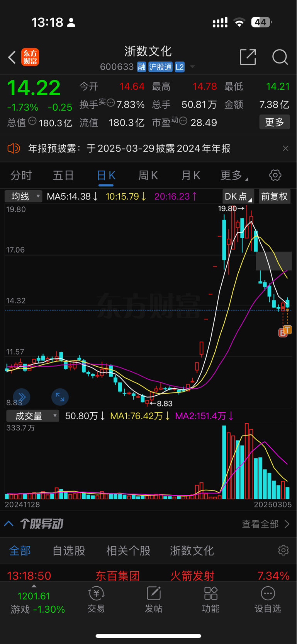
Task: Switch to the 周K tab
Action: (148, 176)
